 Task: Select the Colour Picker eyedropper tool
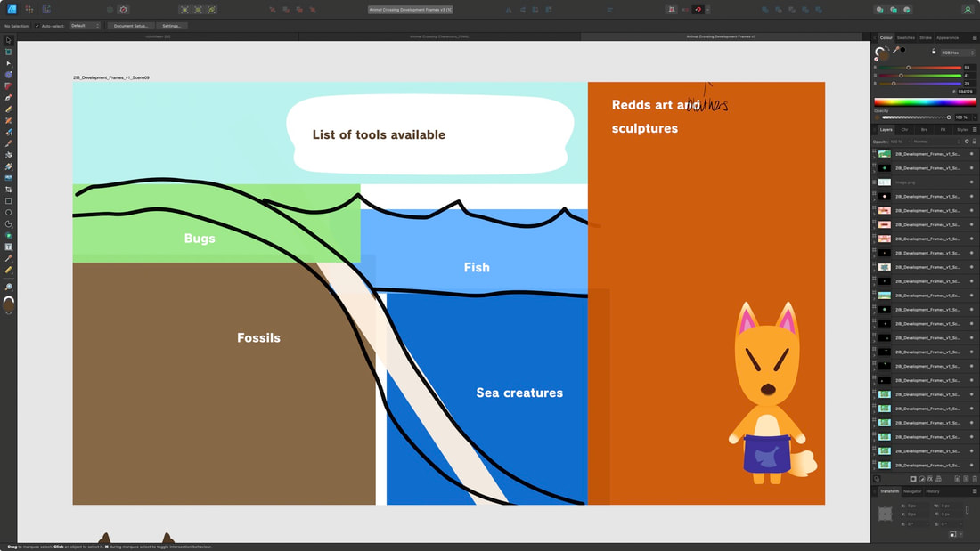pos(9,258)
